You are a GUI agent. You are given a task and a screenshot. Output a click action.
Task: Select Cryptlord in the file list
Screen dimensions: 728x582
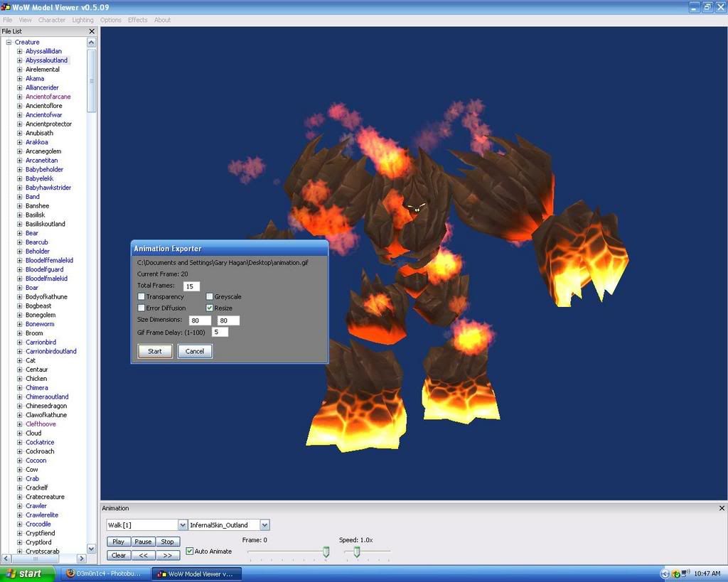(x=38, y=542)
